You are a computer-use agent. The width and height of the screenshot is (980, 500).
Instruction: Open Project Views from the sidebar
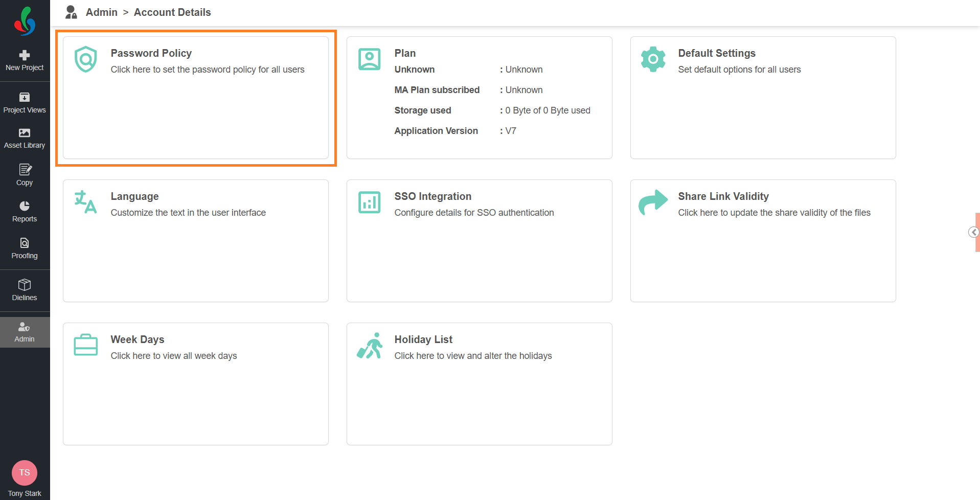point(25,102)
